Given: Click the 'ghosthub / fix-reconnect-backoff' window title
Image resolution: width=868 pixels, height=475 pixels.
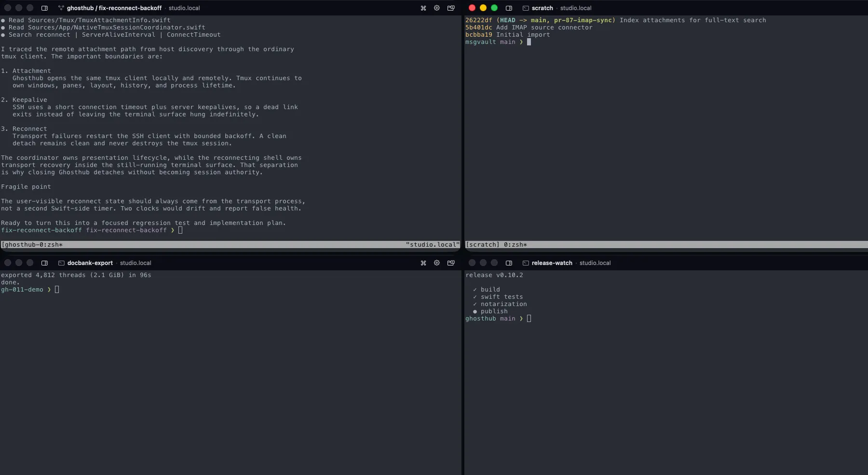Looking at the screenshot, I should click(114, 8).
